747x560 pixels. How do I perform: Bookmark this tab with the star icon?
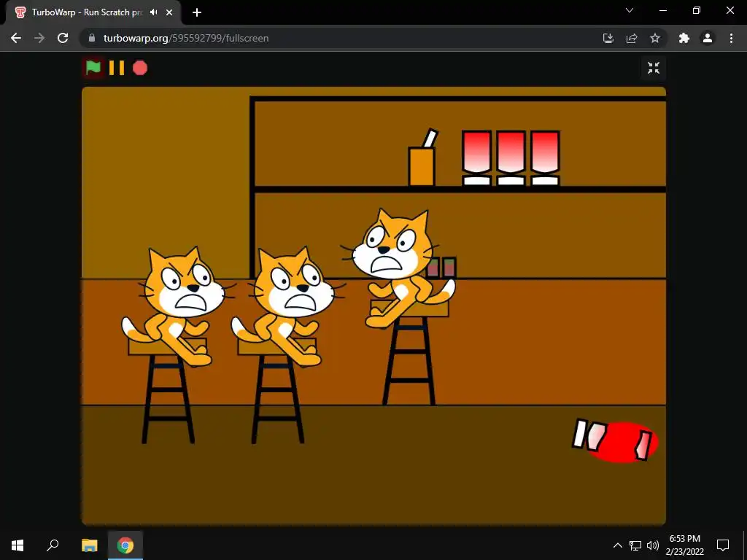(655, 38)
